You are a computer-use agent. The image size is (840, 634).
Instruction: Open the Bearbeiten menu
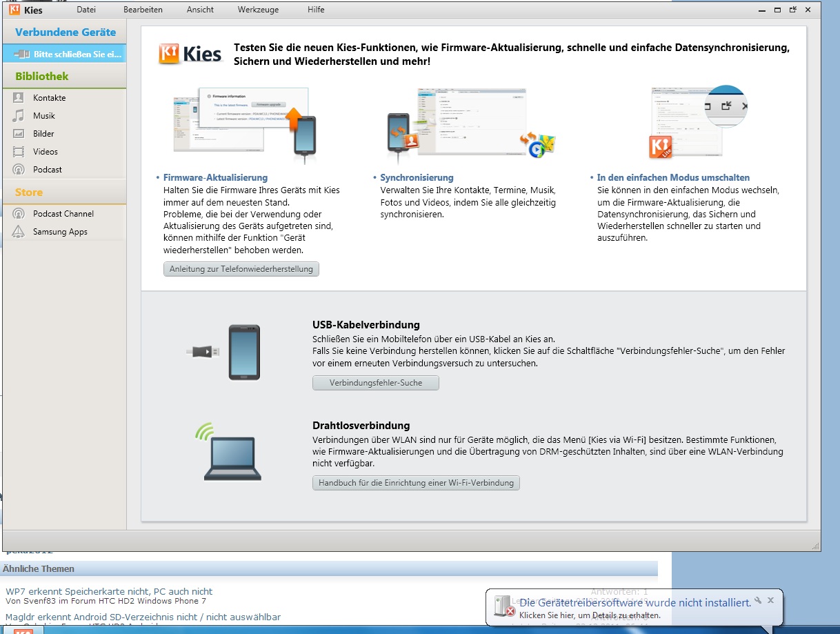[143, 10]
